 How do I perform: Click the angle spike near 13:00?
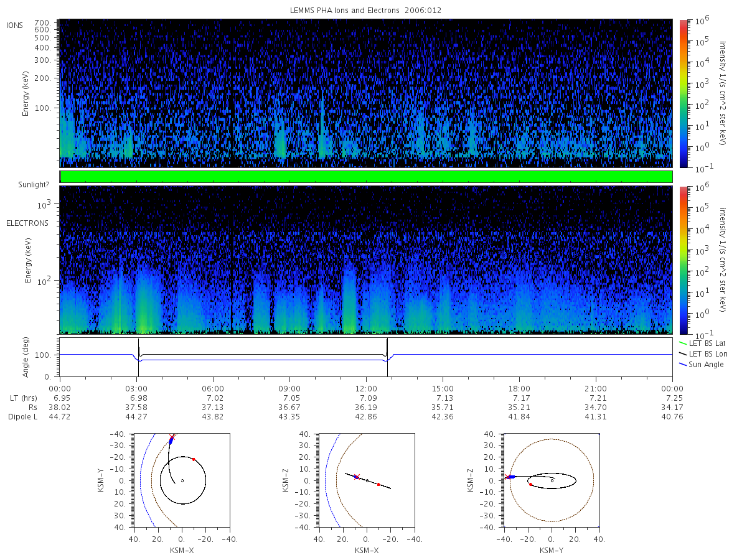387,348
